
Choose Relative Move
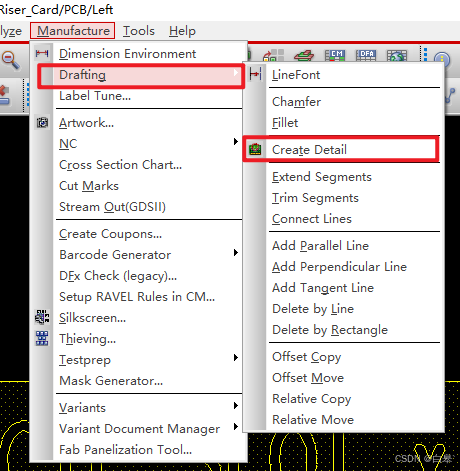pos(313,420)
